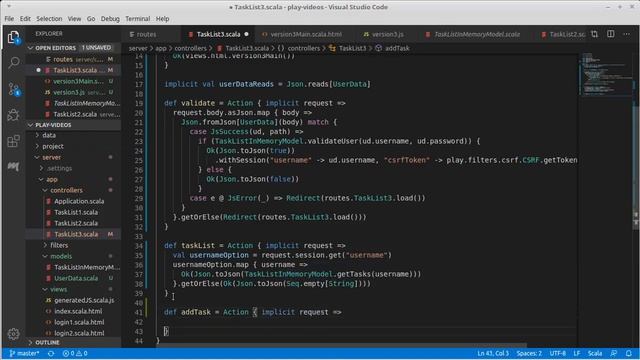Open index.scala.html file
Image resolution: width=640 pixels, height=360 pixels.
point(78,311)
